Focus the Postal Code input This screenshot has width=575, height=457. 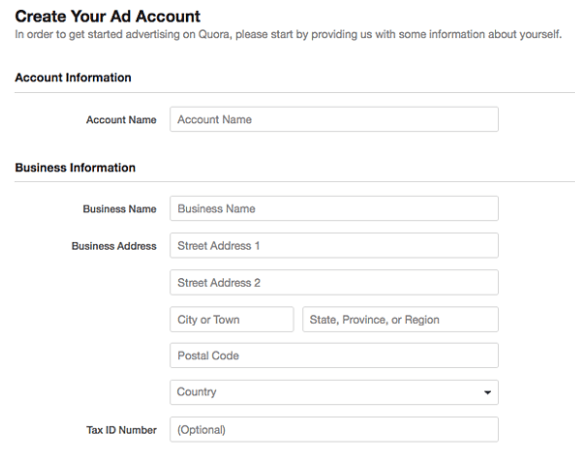[334, 355]
